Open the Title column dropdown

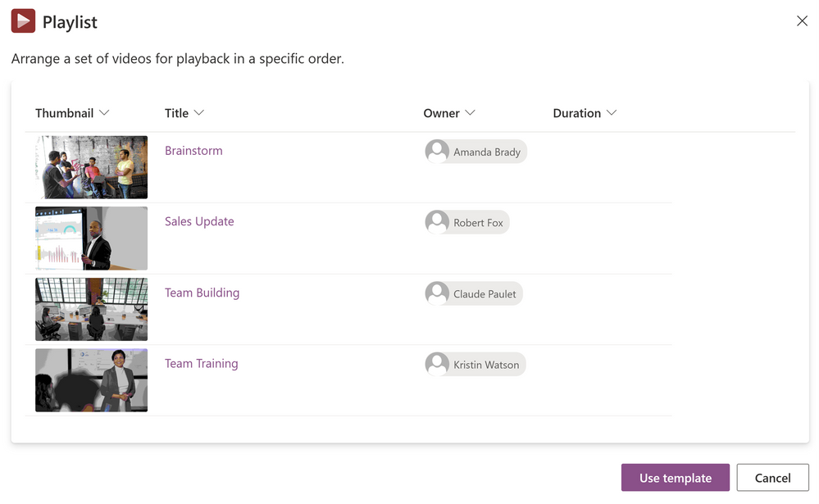[x=199, y=113]
